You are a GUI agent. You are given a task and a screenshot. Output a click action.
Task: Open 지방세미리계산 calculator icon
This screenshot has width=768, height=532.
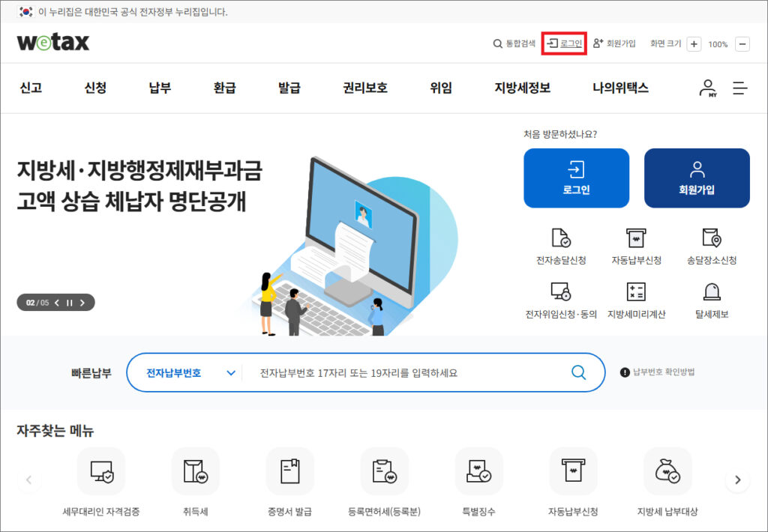tap(636, 292)
